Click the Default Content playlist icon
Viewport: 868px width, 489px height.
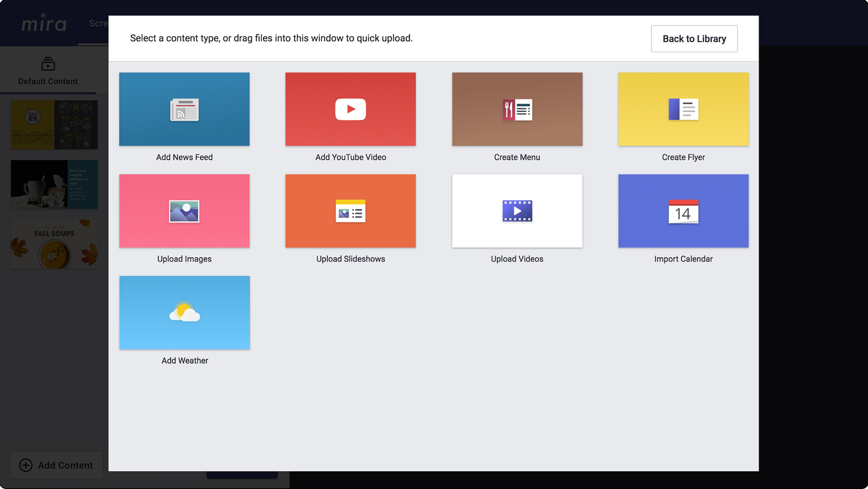pyautogui.click(x=48, y=64)
